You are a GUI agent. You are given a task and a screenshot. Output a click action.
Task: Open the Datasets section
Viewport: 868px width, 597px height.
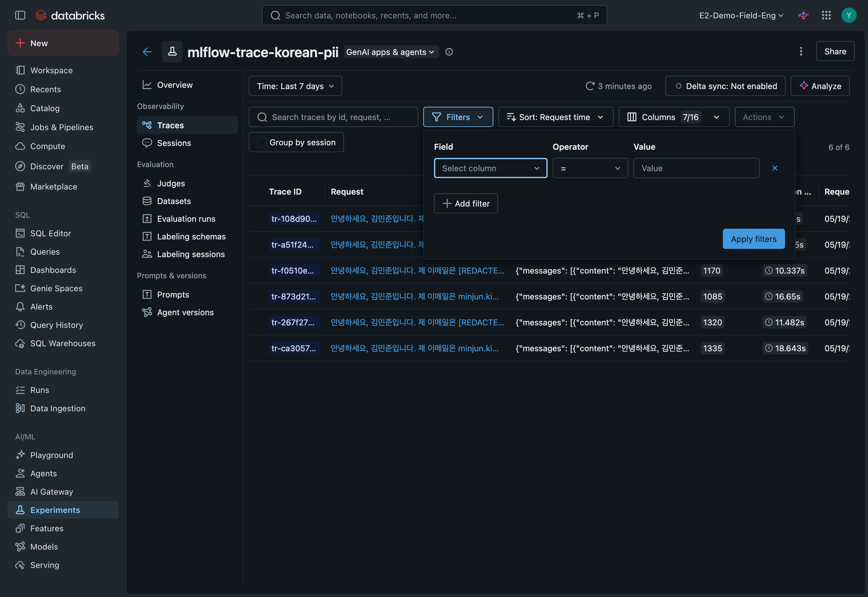tap(187, 201)
